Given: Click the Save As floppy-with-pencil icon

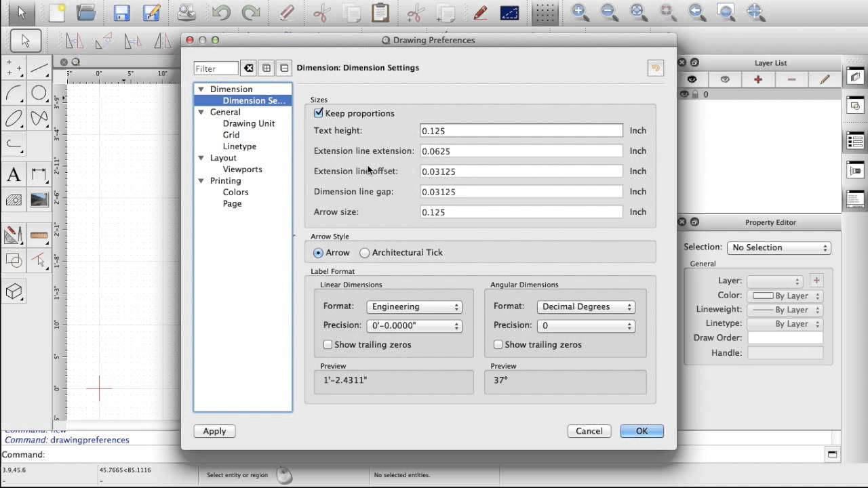Looking at the screenshot, I should [x=151, y=12].
